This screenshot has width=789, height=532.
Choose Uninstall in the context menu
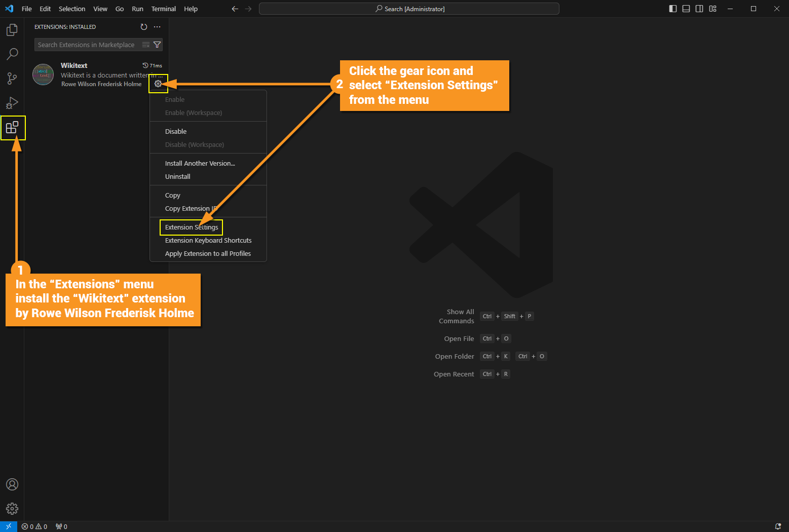tap(178, 176)
